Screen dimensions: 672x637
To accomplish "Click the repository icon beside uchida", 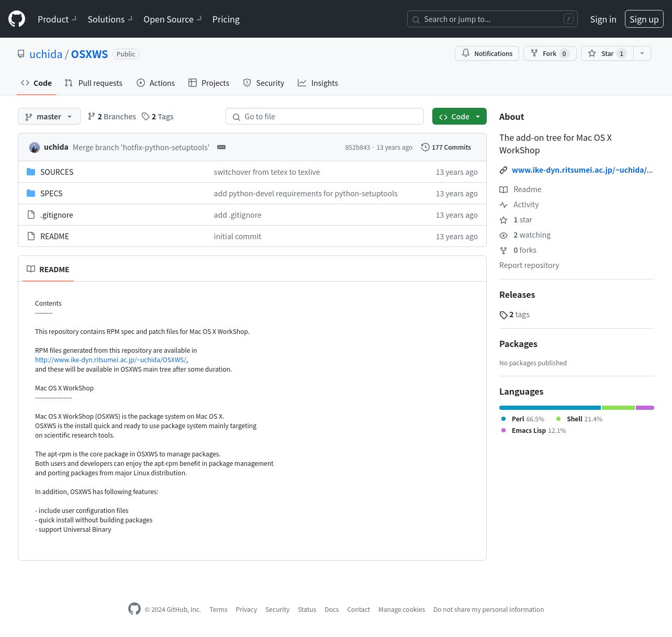I will tap(21, 54).
